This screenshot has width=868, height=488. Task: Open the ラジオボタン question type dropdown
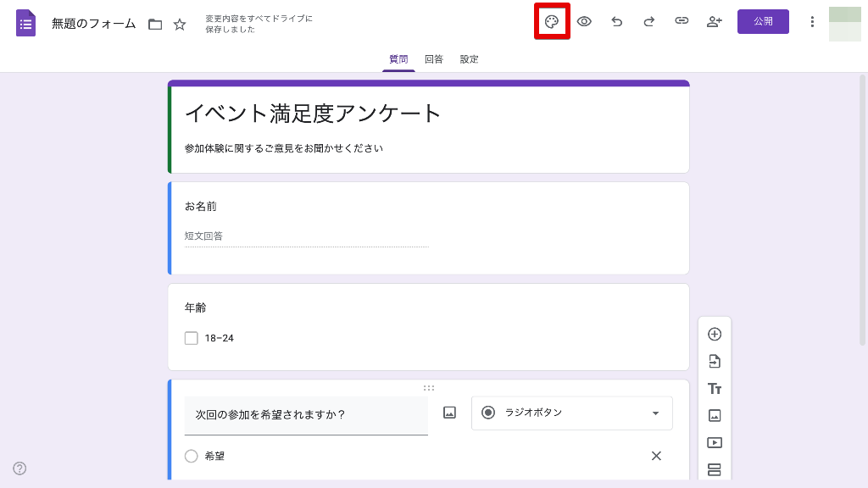(x=571, y=413)
